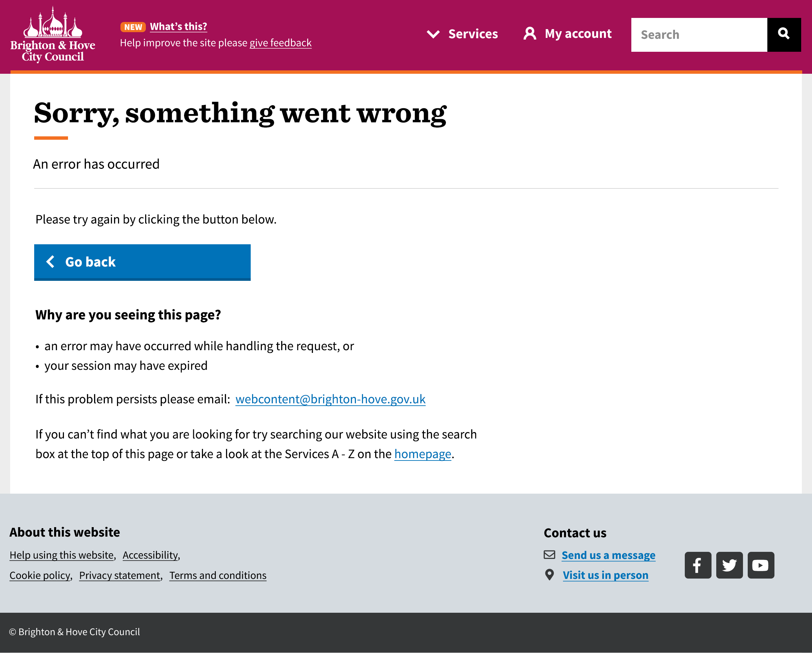This screenshot has height=653, width=812.
Task: Open the Accessibility footer link
Action: pyautogui.click(x=150, y=555)
